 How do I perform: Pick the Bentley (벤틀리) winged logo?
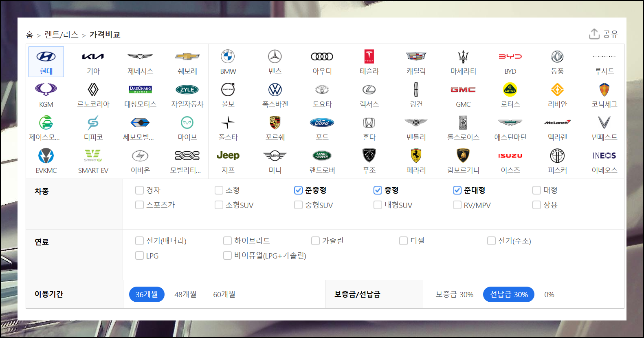(x=416, y=122)
